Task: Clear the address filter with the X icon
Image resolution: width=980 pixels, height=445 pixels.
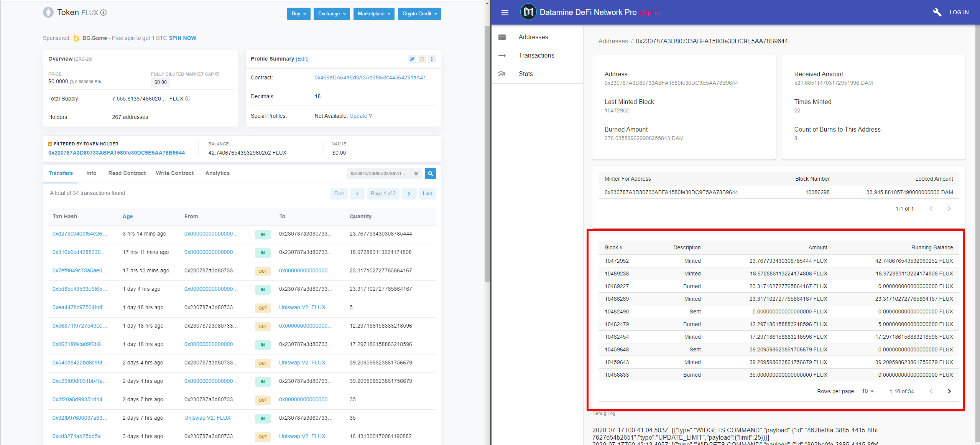Action: click(416, 173)
